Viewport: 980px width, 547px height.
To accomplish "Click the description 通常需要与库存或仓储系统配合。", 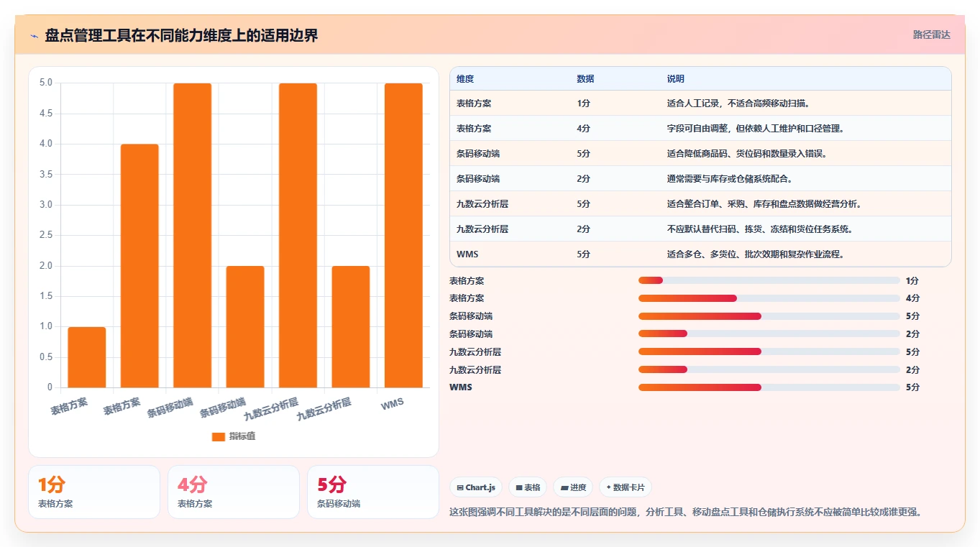I will click(x=730, y=179).
